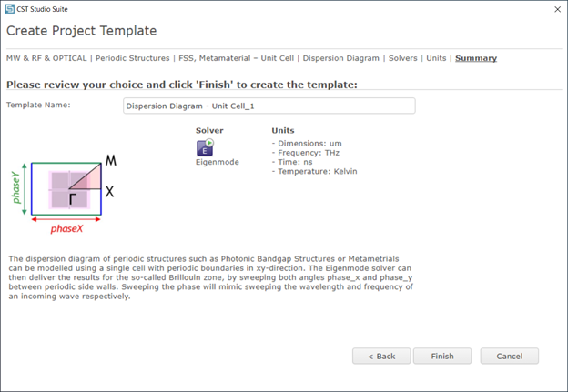Jump to Units breadcrumb step
This screenshot has width=568, height=392.
[x=436, y=58]
